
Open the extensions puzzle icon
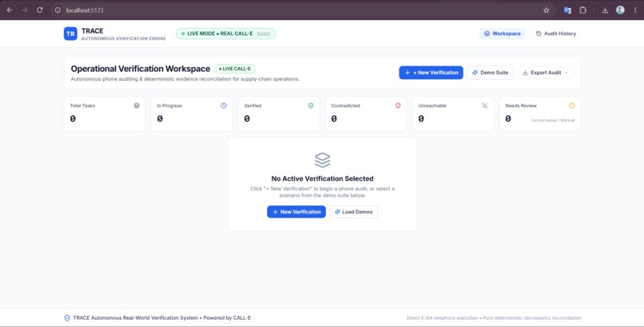click(x=582, y=10)
